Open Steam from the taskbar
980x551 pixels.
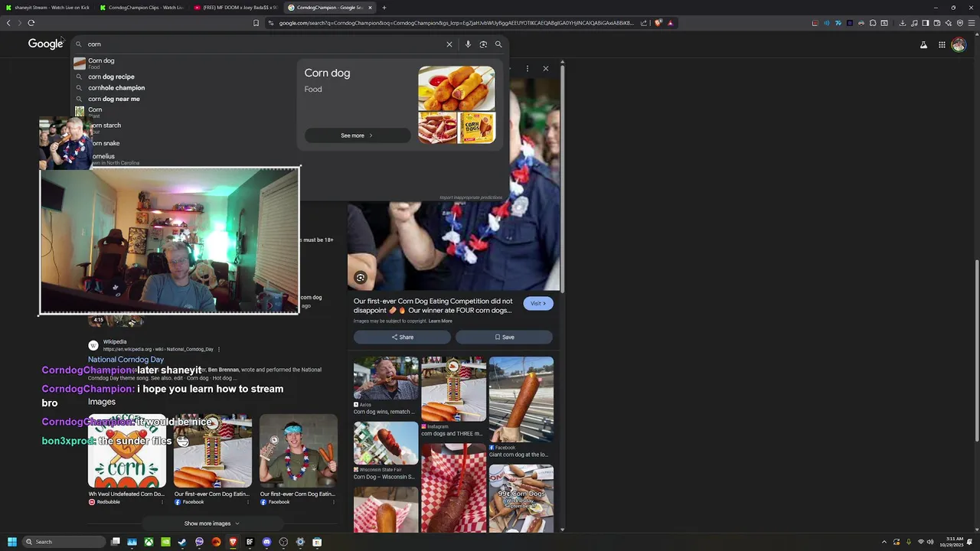click(x=182, y=542)
